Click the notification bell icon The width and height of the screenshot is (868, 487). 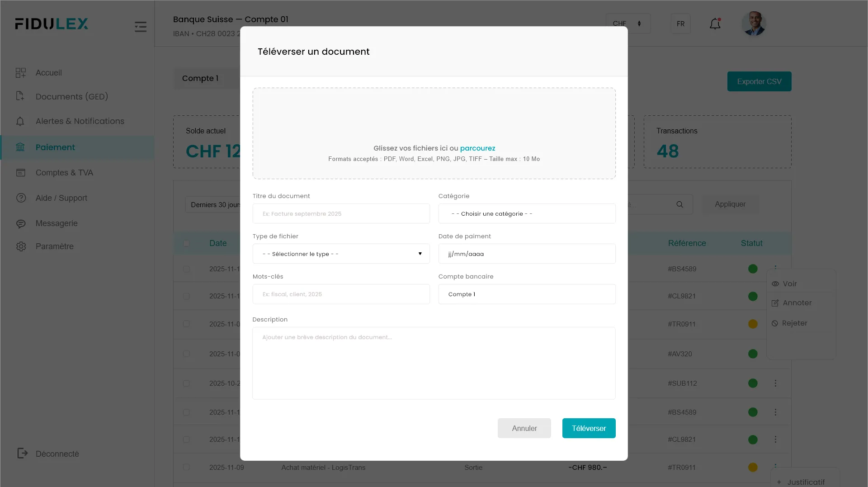[x=715, y=24]
